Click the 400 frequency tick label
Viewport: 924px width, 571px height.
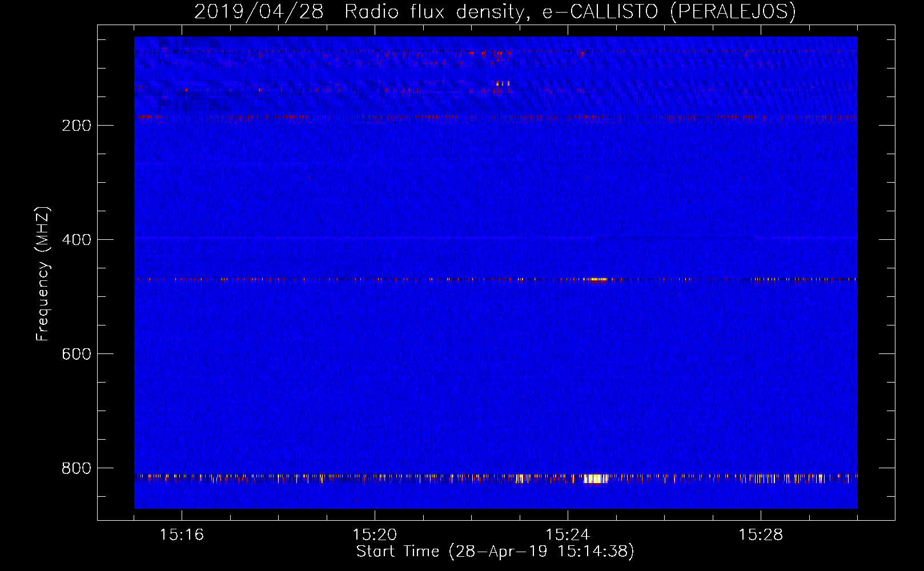(x=77, y=240)
